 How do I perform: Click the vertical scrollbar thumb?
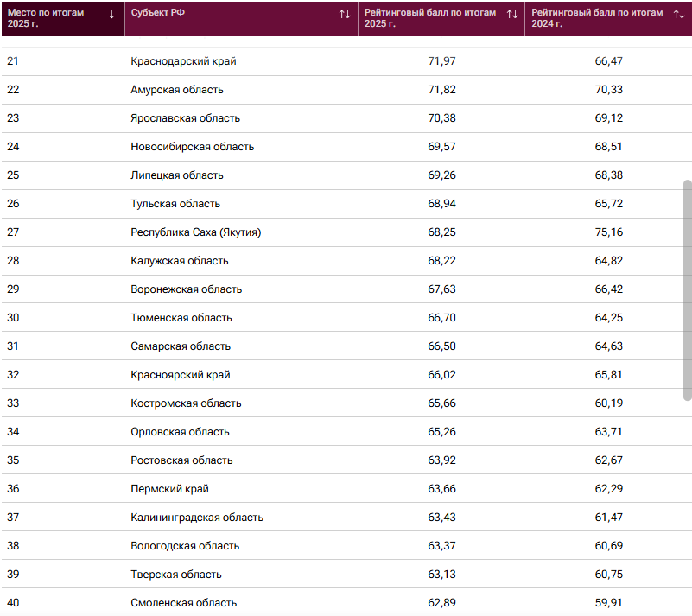[687, 290]
